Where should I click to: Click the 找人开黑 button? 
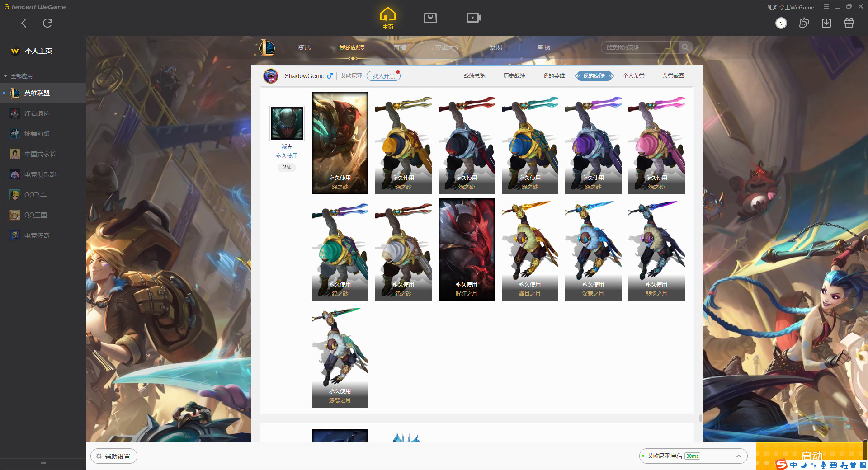[x=383, y=76]
